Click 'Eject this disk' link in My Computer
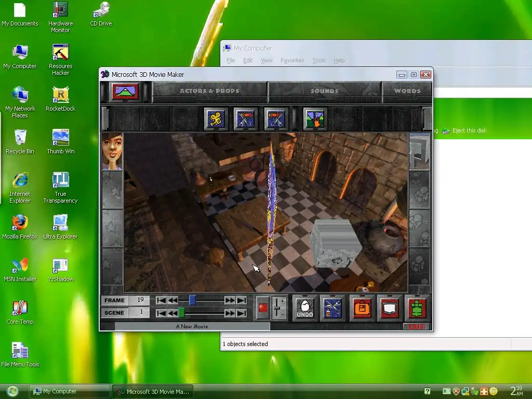Viewport: 532px width, 399px height. (470, 130)
